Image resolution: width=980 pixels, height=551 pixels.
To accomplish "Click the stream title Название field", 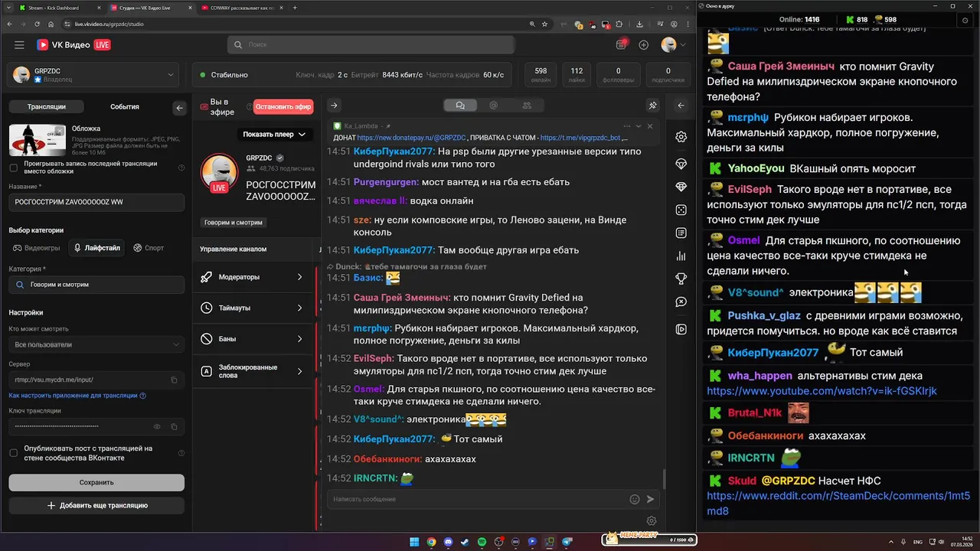I will coord(96,202).
